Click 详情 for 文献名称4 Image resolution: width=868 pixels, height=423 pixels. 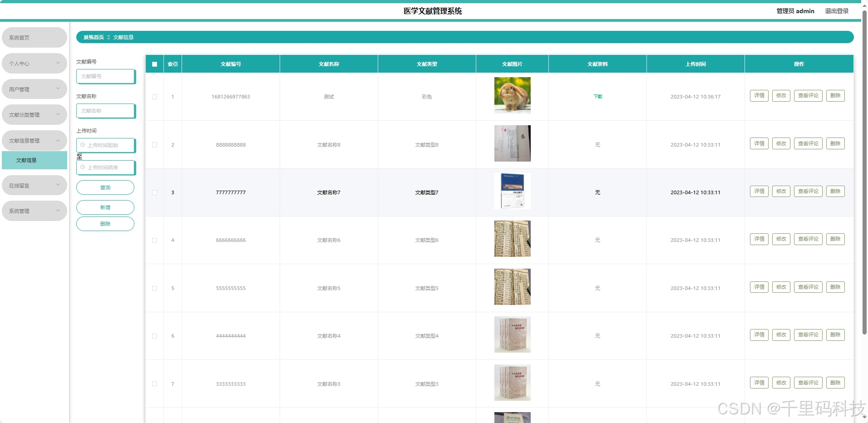point(759,334)
